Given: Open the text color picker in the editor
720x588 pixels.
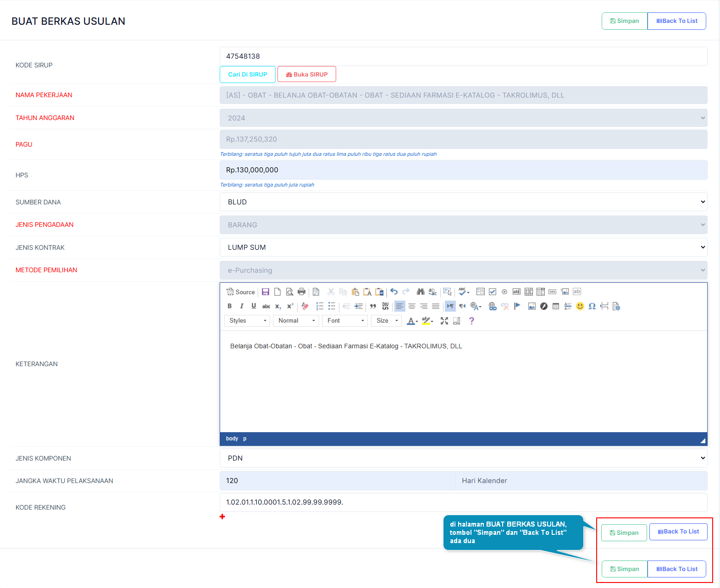Looking at the screenshot, I should 412,321.
